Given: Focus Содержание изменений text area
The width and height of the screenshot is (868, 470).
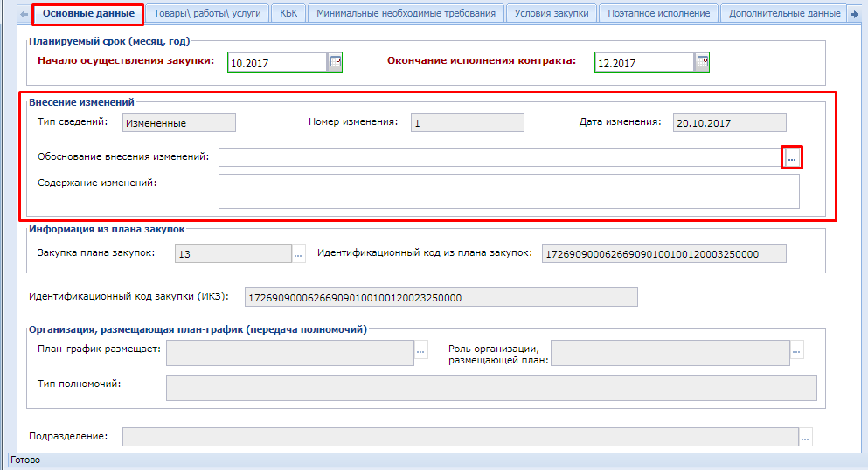Looking at the screenshot, I should [x=509, y=191].
